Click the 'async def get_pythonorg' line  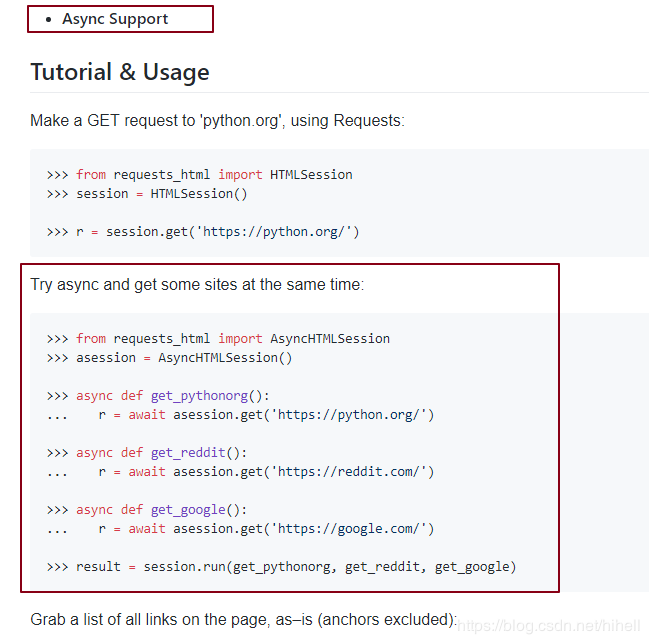158,395
